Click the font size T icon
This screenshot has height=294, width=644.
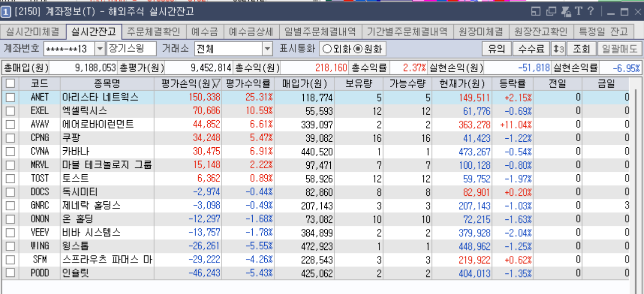578,12
